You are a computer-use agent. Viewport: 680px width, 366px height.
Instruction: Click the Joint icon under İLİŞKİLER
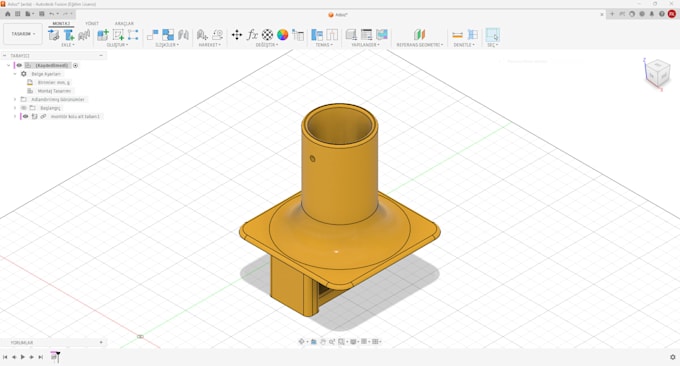point(152,35)
